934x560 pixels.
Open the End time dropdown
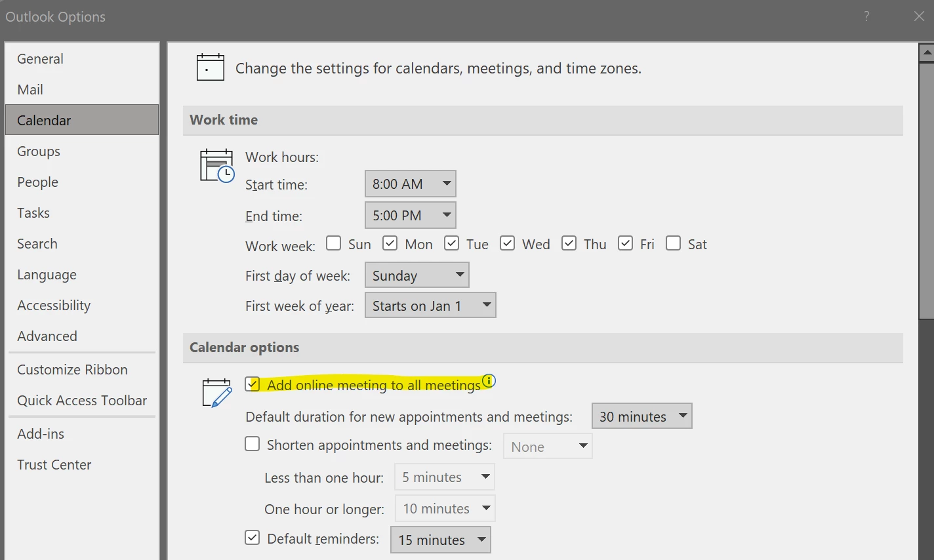[411, 215]
